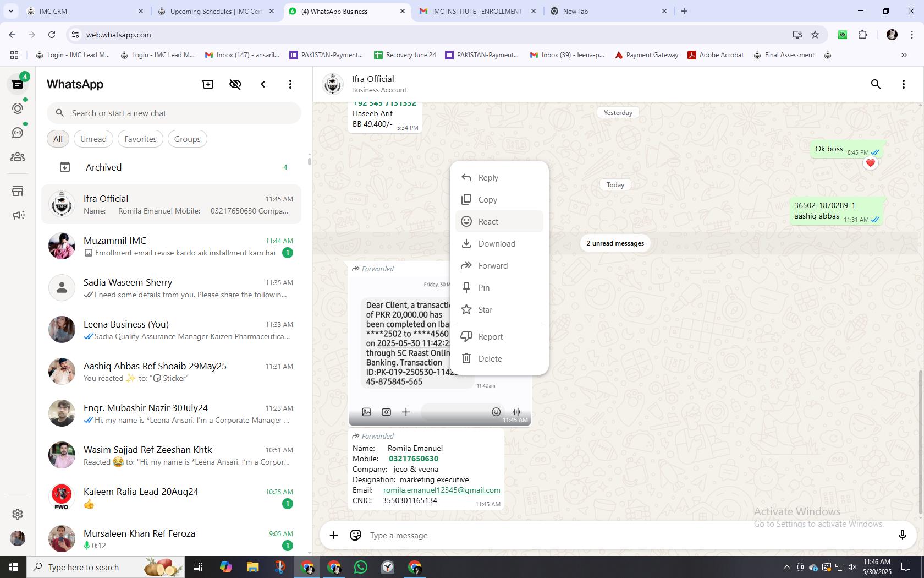Select the Unread chat filter
The width and height of the screenshot is (924, 578).
coord(94,139)
